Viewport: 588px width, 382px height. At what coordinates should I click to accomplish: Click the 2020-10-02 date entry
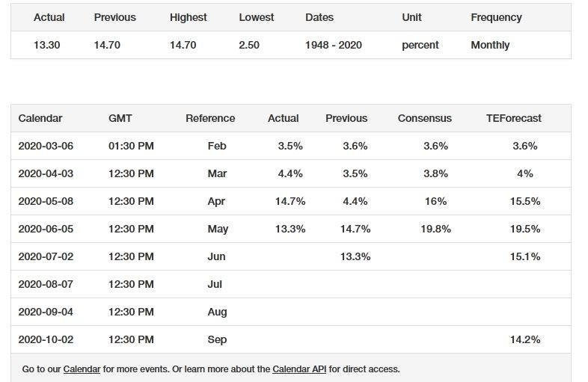coord(46,339)
